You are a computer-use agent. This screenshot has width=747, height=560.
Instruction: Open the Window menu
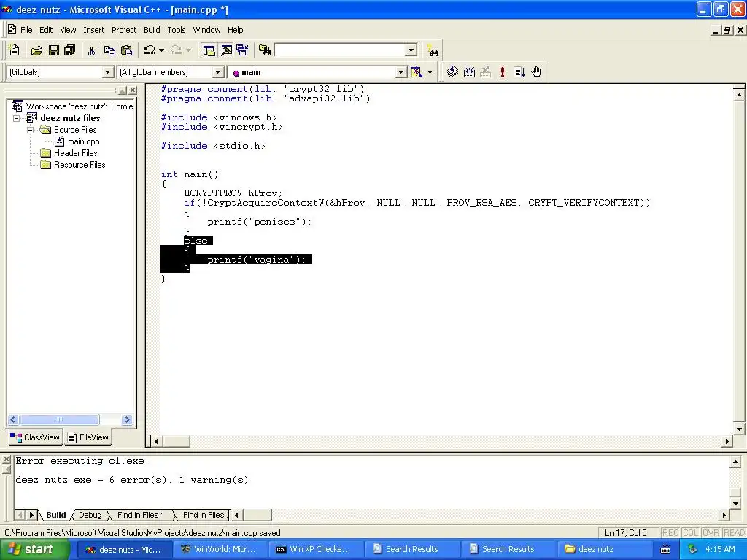pyautogui.click(x=206, y=30)
